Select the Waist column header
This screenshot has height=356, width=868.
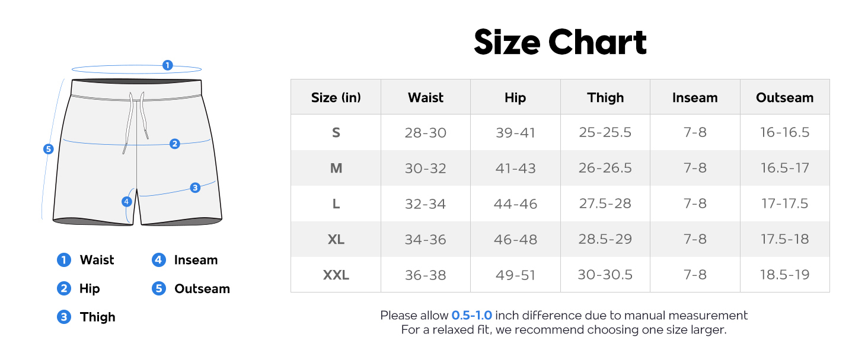426,97
